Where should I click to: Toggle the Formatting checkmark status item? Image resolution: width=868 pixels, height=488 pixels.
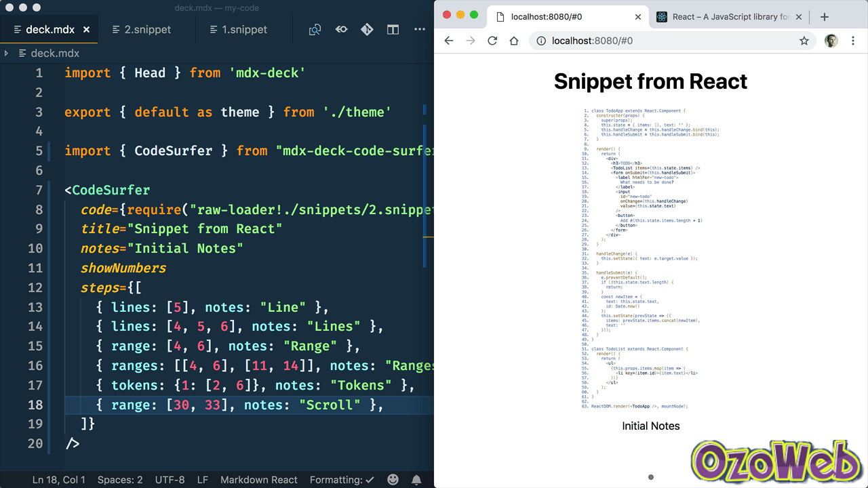tap(342, 480)
